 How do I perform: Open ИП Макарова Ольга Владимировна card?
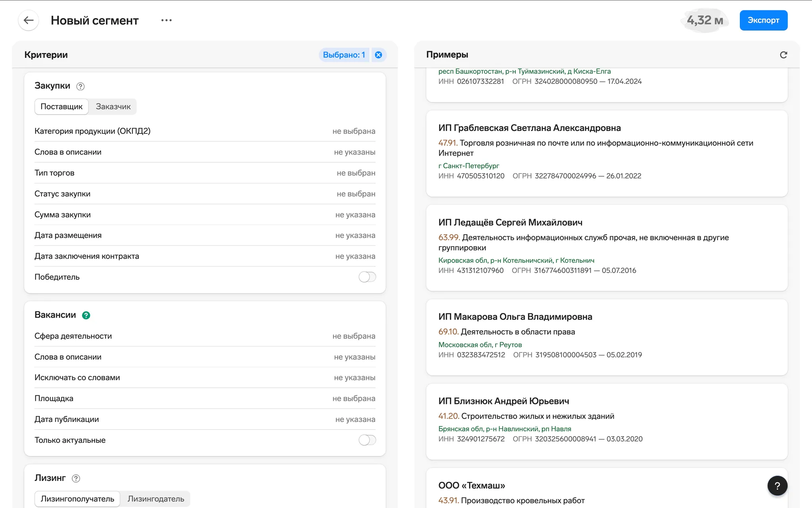[607, 337]
